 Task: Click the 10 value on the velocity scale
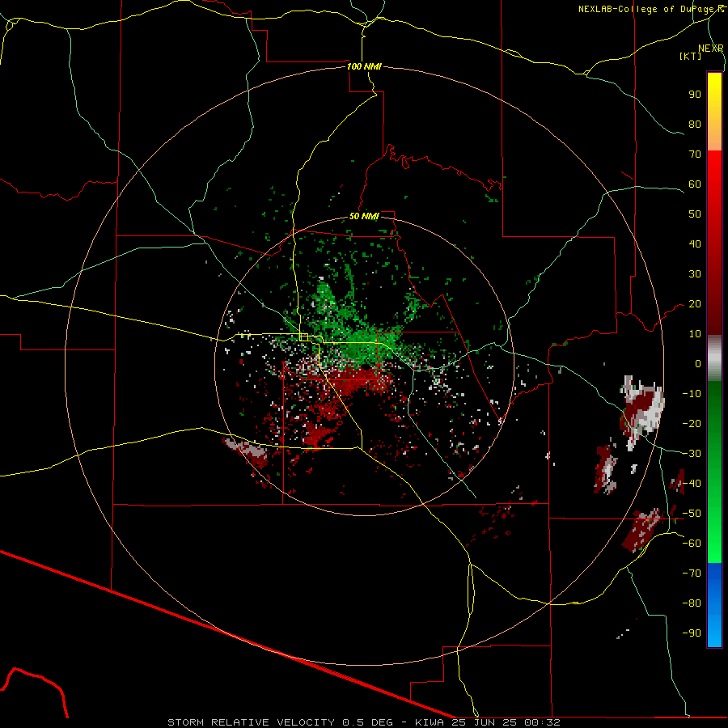[x=695, y=333]
